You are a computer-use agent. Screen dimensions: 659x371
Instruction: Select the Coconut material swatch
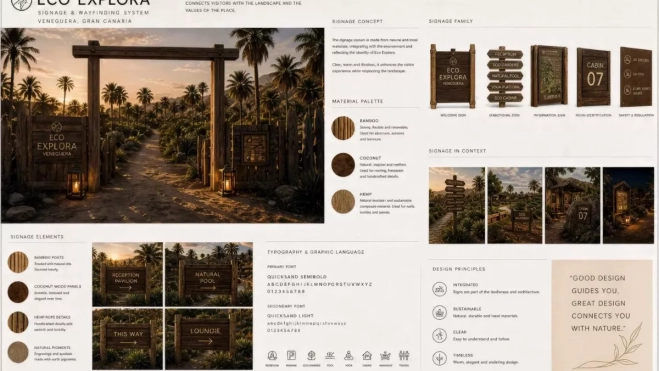coord(343,165)
